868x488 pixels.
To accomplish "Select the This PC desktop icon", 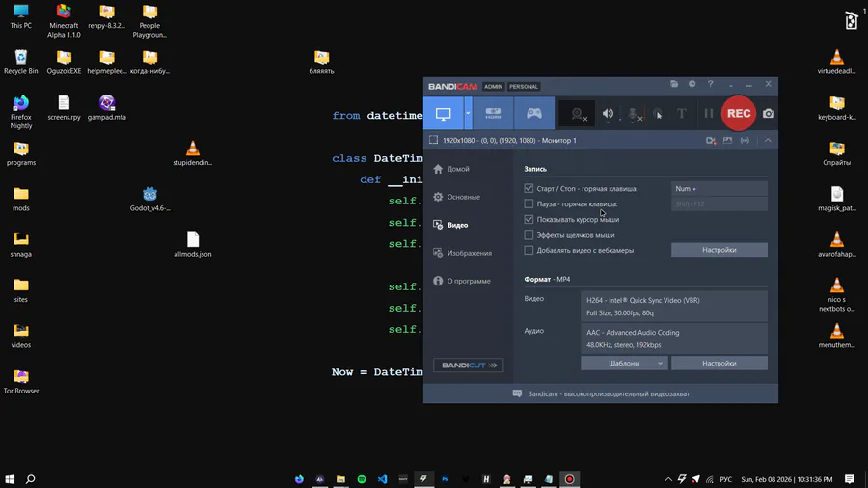I will tap(21, 16).
